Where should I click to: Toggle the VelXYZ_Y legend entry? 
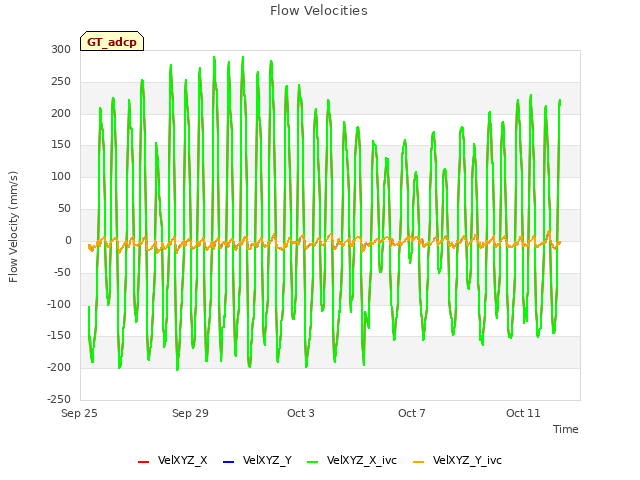pos(258,460)
